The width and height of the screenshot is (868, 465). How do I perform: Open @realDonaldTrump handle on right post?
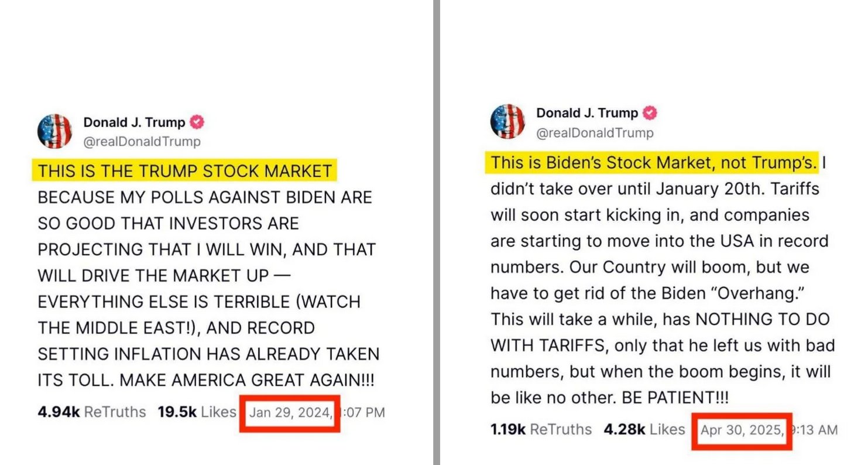click(595, 133)
